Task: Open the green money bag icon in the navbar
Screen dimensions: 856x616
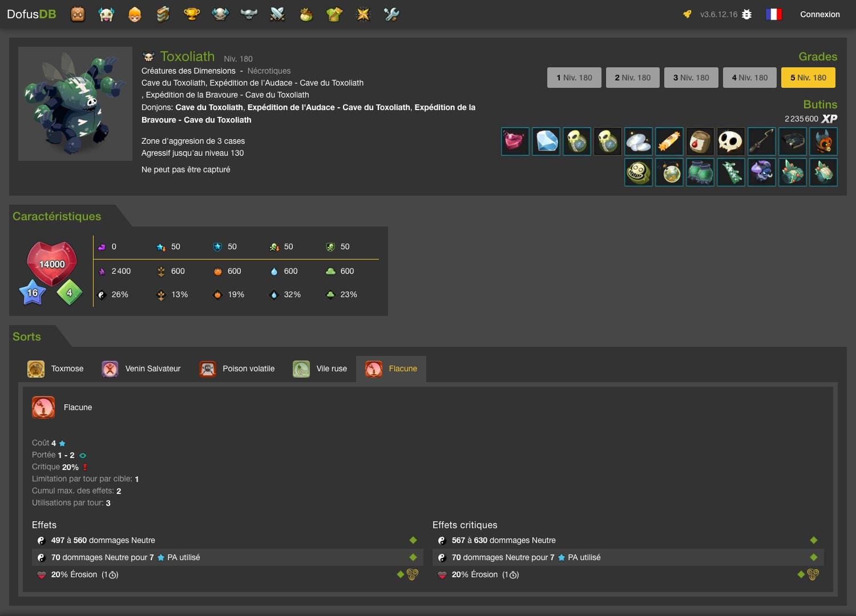Action: (306, 14)
